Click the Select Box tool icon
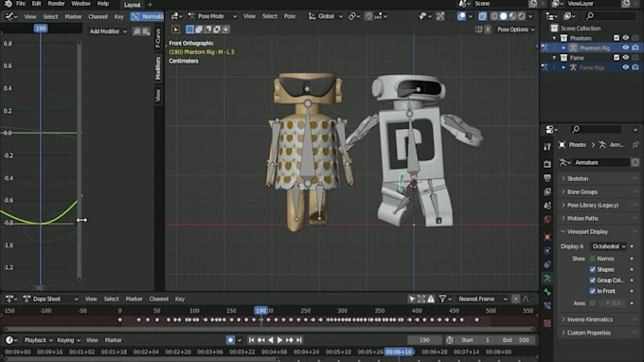 click(x=176, y=29)
